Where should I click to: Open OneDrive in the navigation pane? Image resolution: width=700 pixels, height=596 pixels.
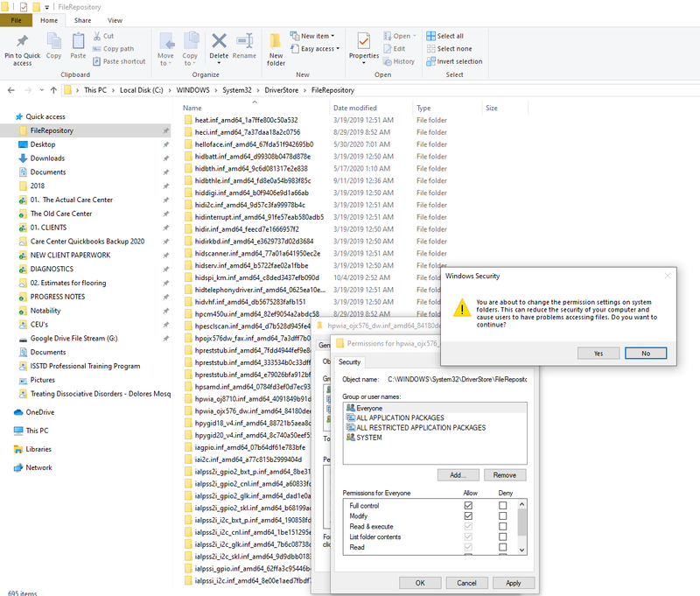point(39,411)
